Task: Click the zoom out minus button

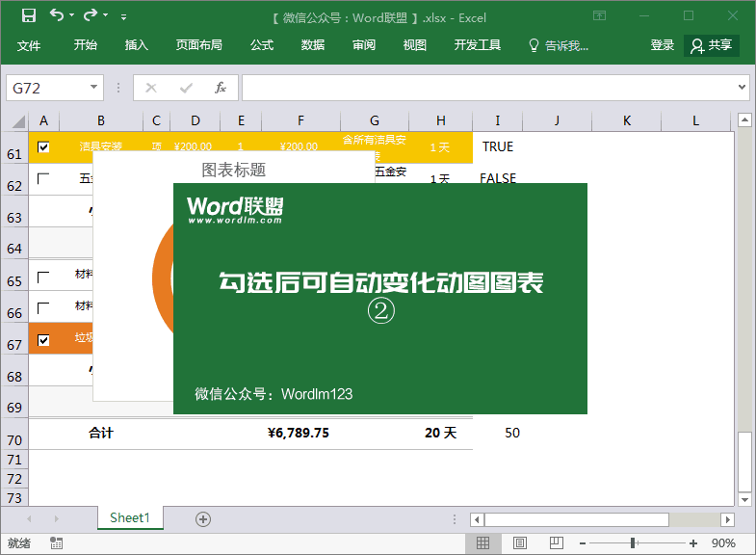Action: 583,543
